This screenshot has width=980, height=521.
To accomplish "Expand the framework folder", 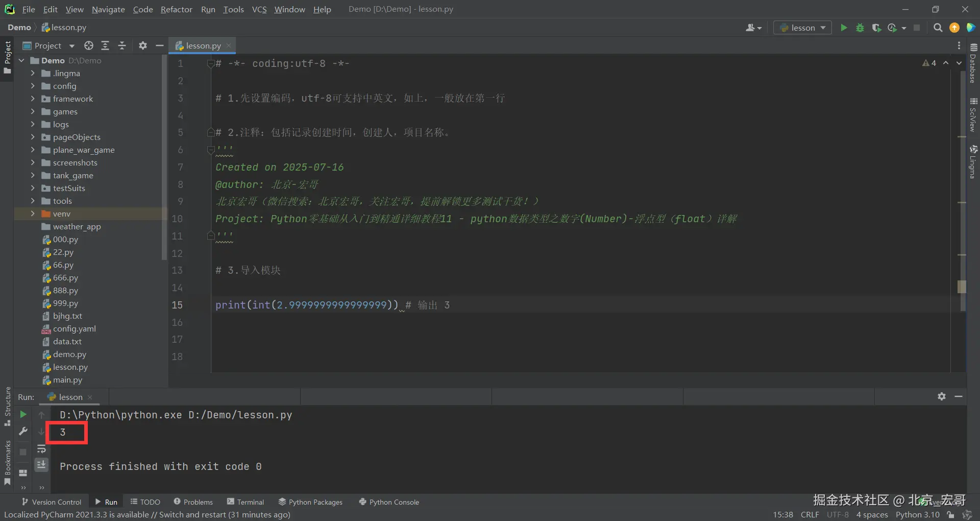I will point(33,99).
